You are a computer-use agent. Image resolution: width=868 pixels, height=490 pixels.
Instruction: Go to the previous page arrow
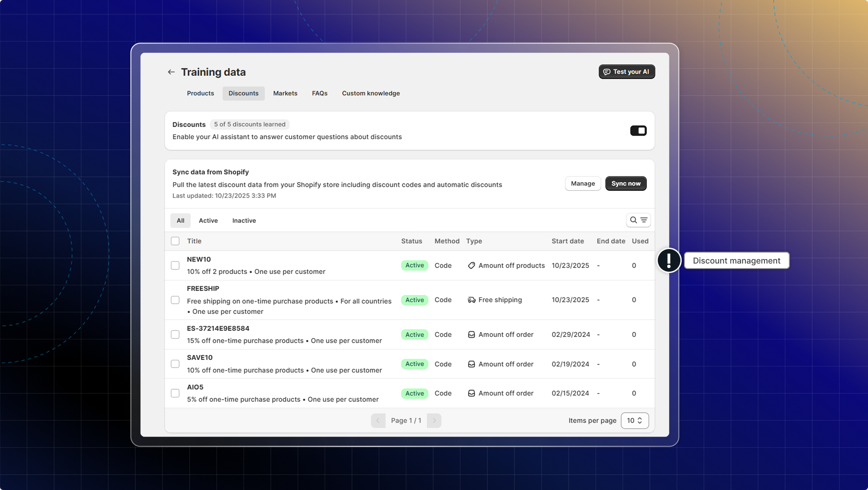coord(378,420)
